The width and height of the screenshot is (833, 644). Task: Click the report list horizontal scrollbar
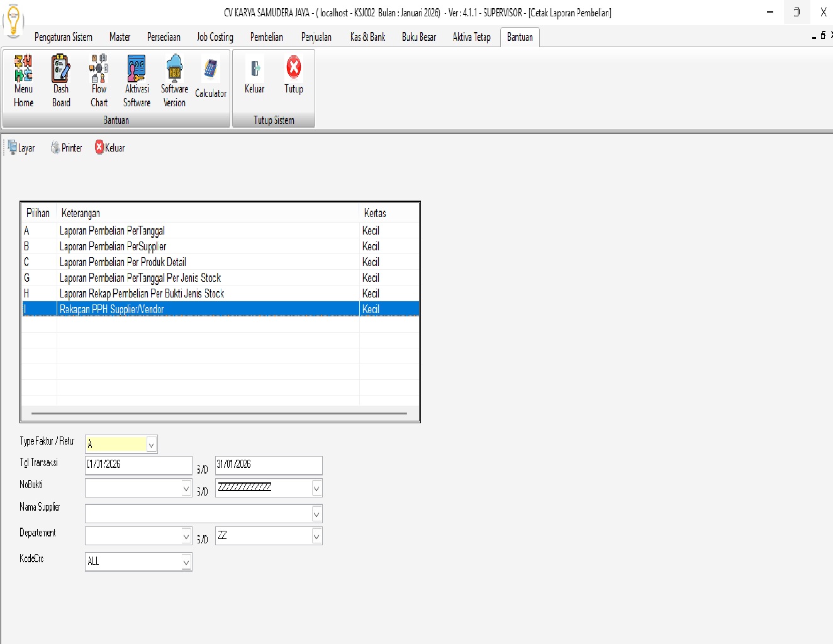[x=219, y=413]
